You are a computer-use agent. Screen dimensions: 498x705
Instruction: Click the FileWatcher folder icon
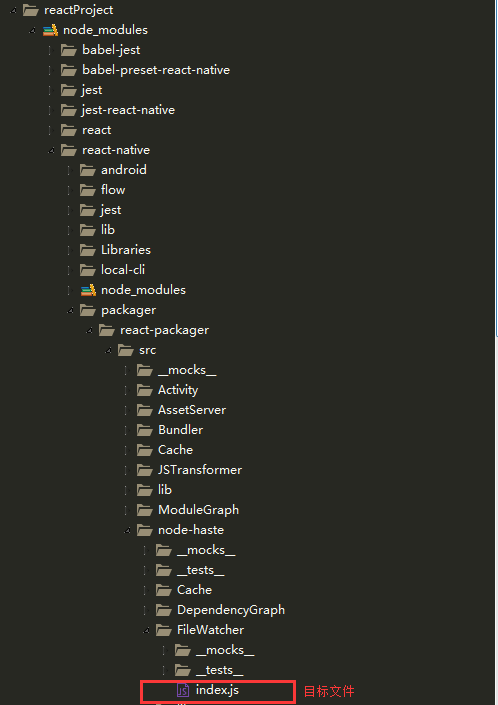click(164, 630)
